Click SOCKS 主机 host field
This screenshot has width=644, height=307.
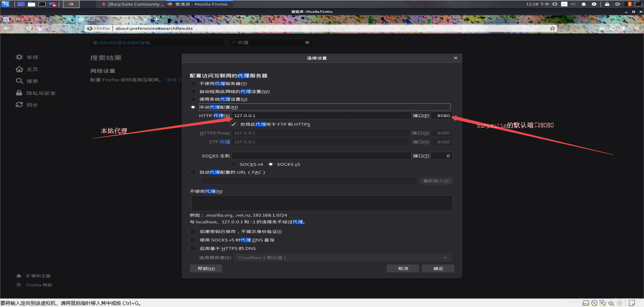click(x=321, y=156)
